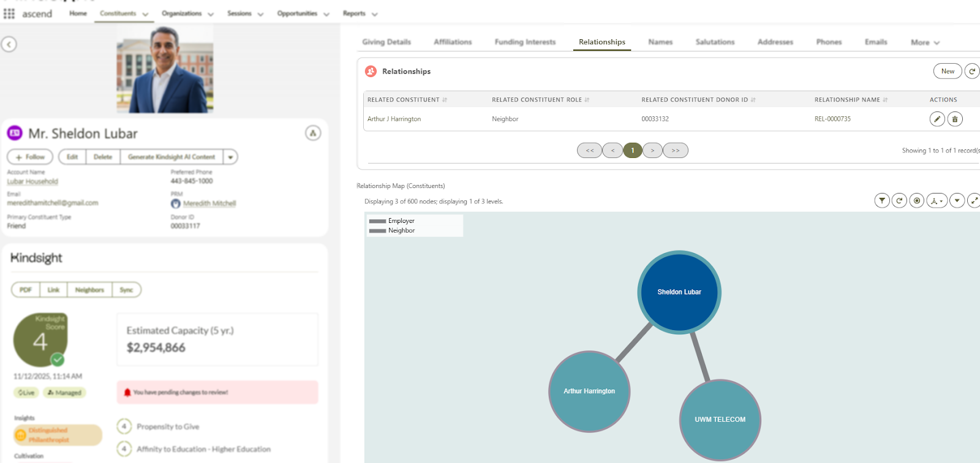Click the back arrow circle icon

click(9, 44)
